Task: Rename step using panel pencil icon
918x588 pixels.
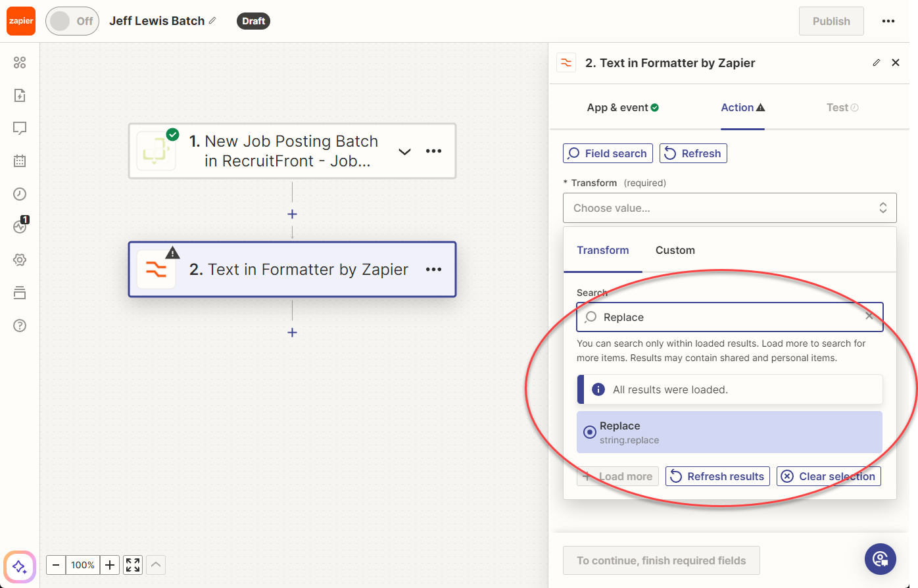Action: point(877,62)
